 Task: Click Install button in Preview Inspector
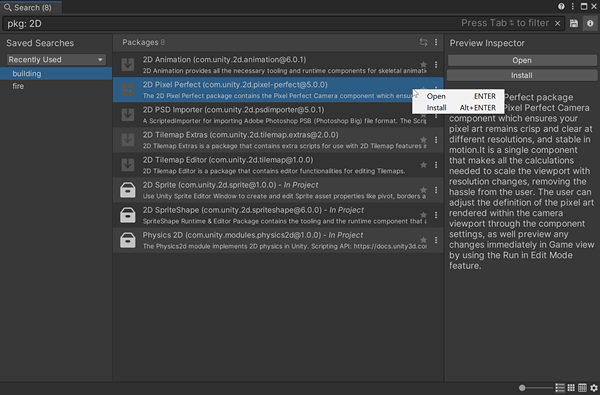[x=522, y=75]
